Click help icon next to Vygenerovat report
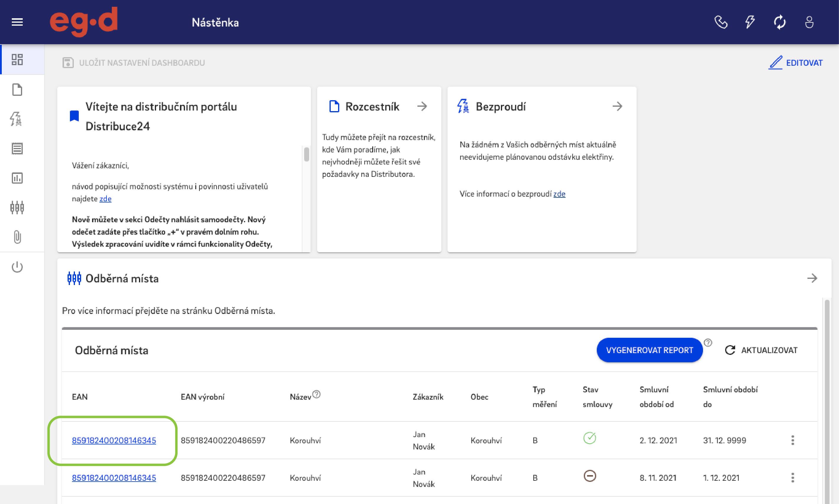This screenshot has width=839, height=504. [708, 343]
